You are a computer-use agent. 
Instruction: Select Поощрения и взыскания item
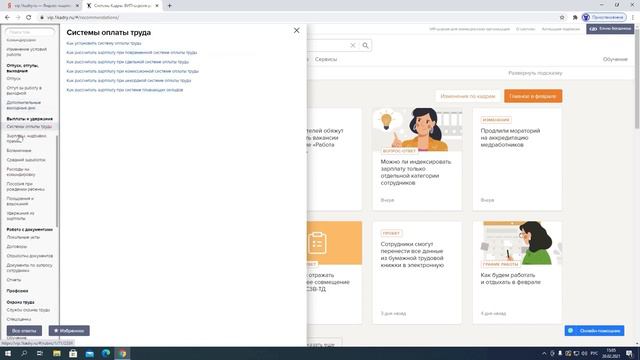(20, 201)
